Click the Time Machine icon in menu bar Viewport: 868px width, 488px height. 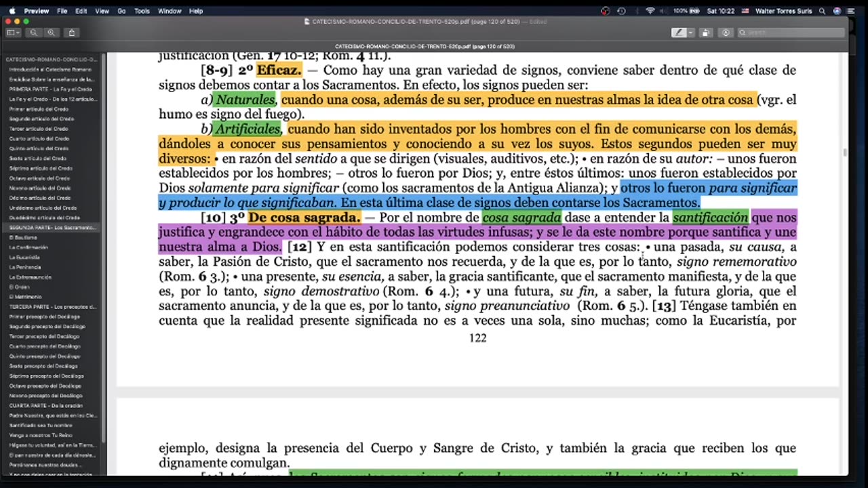click(x=621, y=11)
